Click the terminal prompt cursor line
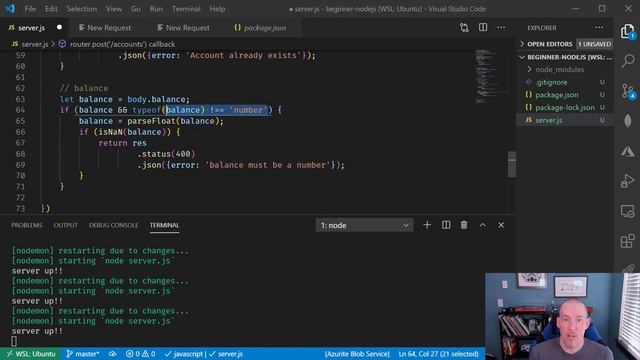Viewport: 640px width, 360px height. coord(14,341)
